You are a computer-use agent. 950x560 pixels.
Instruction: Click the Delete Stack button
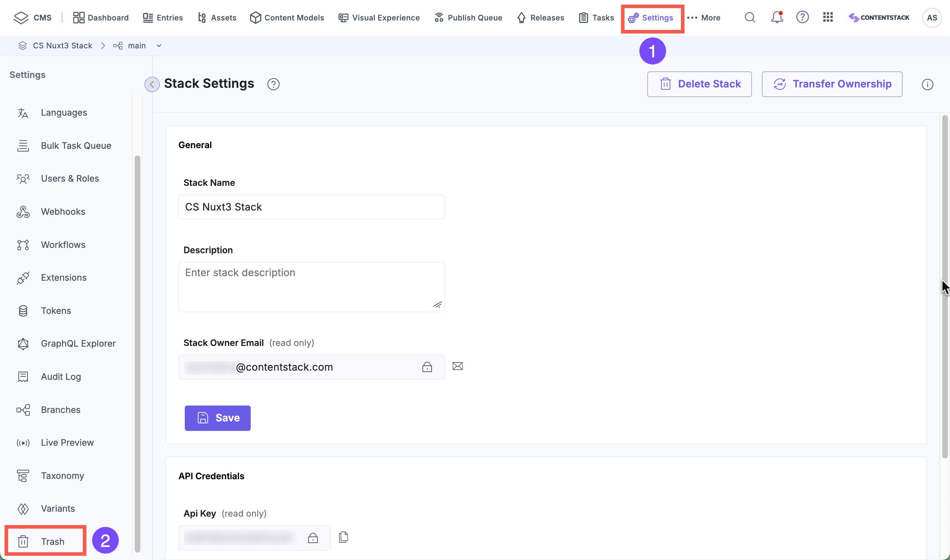(x=700, y=84)
